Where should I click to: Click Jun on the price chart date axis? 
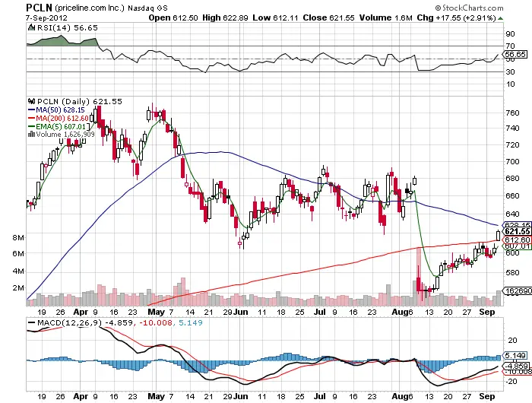tap(241, 312)
